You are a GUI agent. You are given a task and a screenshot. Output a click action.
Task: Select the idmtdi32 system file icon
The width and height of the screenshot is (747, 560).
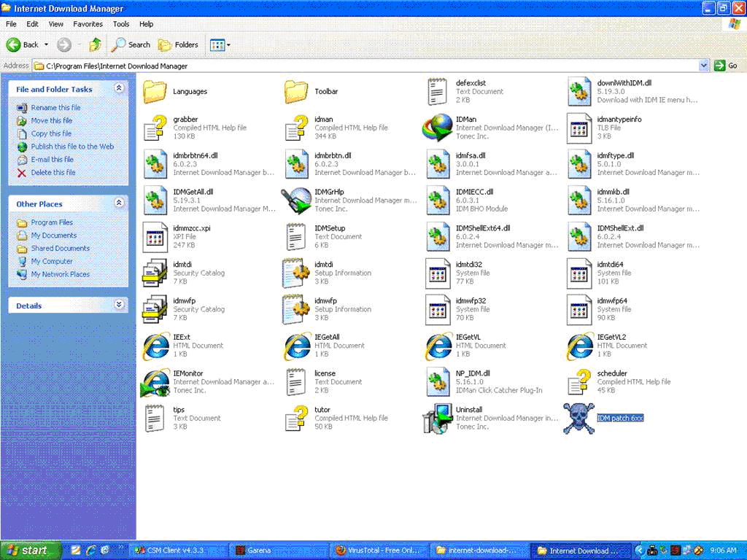[438, 273]
